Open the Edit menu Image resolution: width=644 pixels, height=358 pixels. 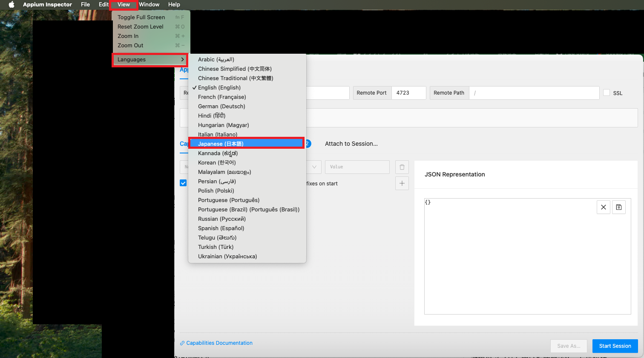(x=103, y=5)
